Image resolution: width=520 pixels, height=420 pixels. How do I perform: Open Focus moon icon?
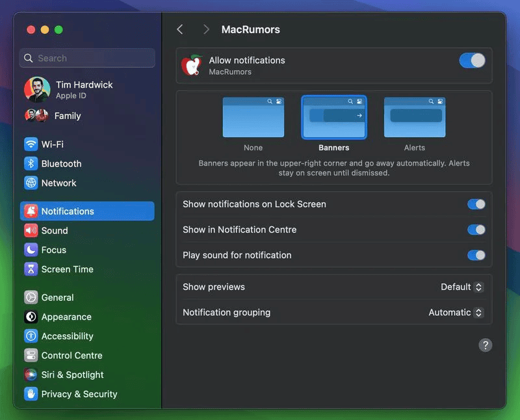31,250
